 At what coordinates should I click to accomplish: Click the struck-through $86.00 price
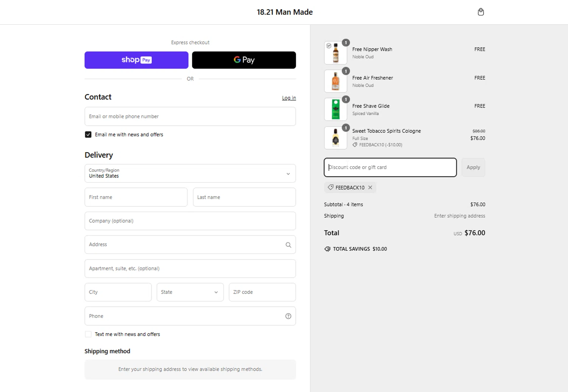(479, 131)
